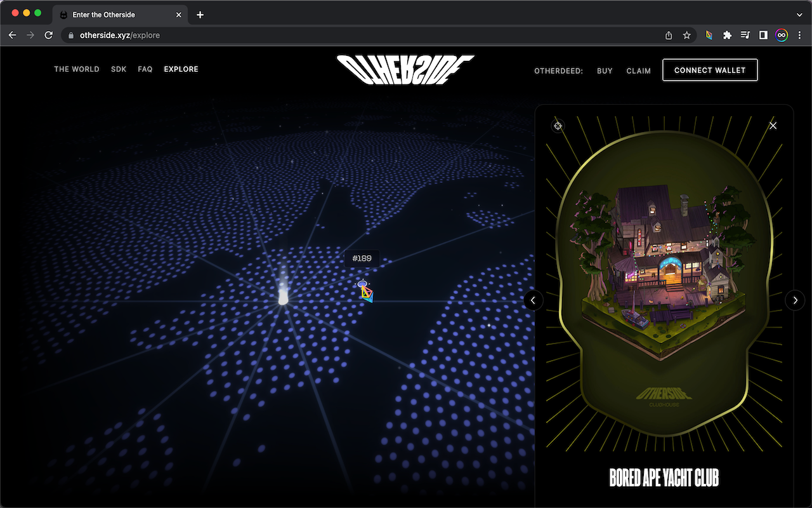Click the share page icon in address bar
The image size is (812, 508).
point(669,36)
